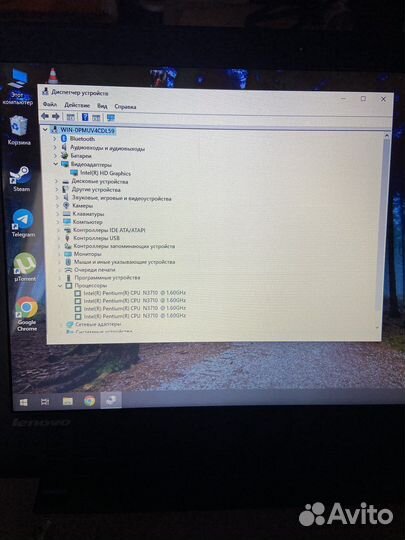Screen dimensions: 405x540
Task: Select the Telegram desktop shortcut
Action: 23,223
